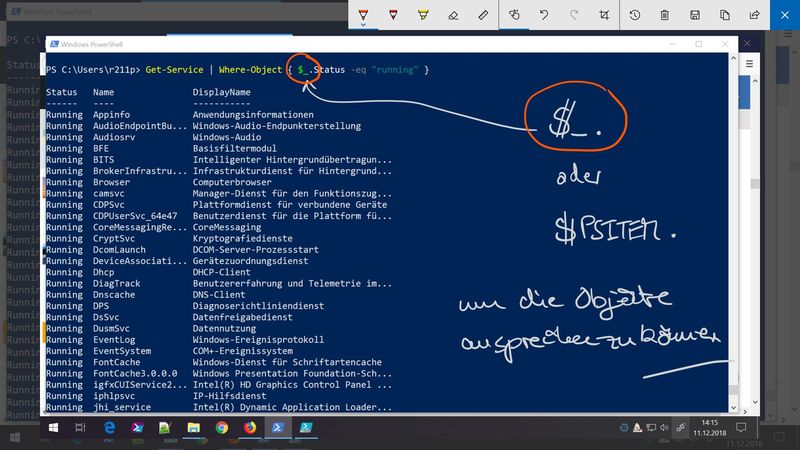Click the Windows Start button
Viewport: 800px width, 450px height.
point(53,428)
